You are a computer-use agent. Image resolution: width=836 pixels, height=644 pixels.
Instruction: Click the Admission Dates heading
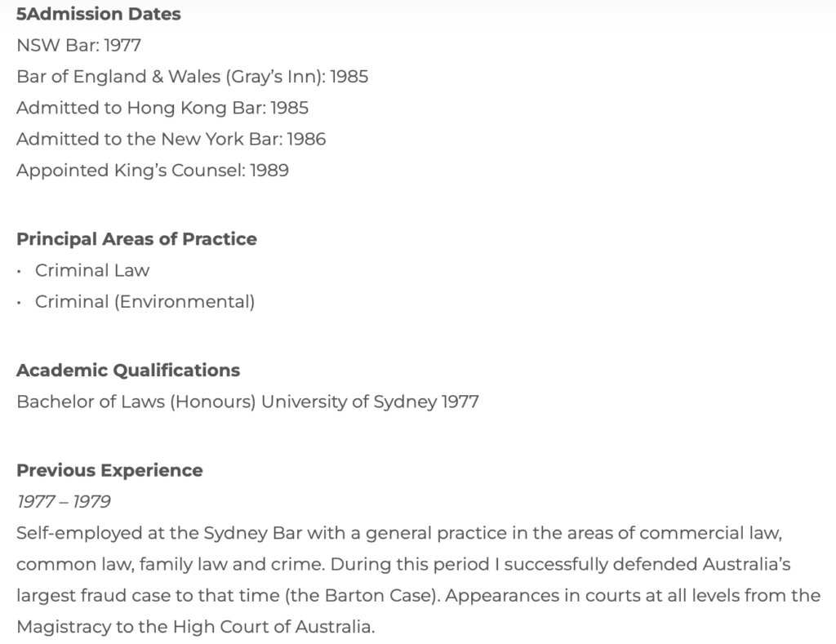(98, 14)
